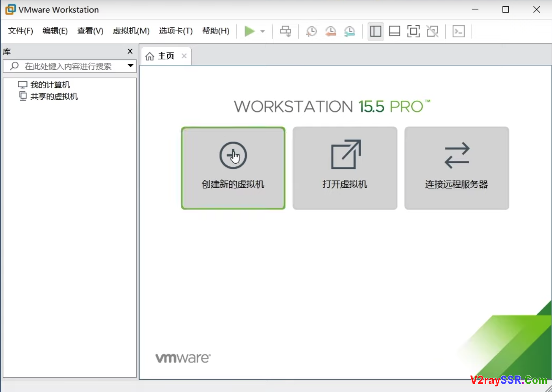Open the console view icon
The width and height of the screenshot is (552, 392).
458,31
